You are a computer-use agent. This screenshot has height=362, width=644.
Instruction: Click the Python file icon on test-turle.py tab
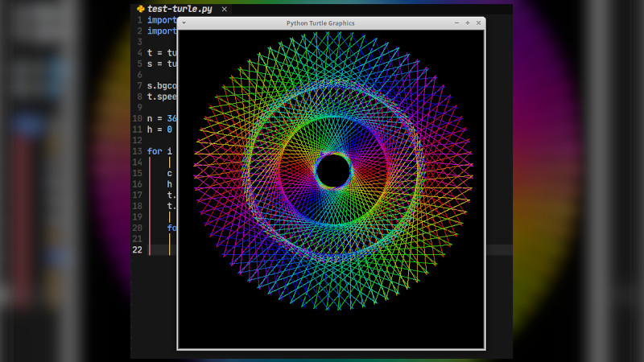[141, 9]
